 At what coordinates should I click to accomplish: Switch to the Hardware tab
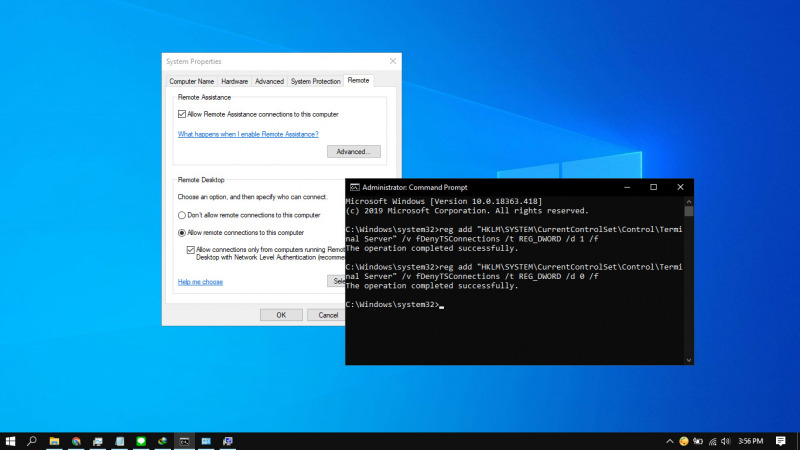coord(234,81)
